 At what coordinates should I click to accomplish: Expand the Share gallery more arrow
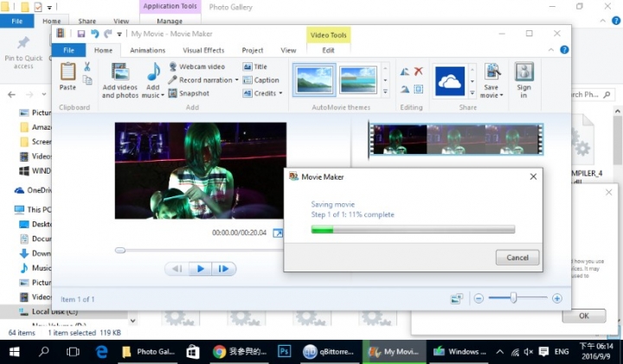472,93
